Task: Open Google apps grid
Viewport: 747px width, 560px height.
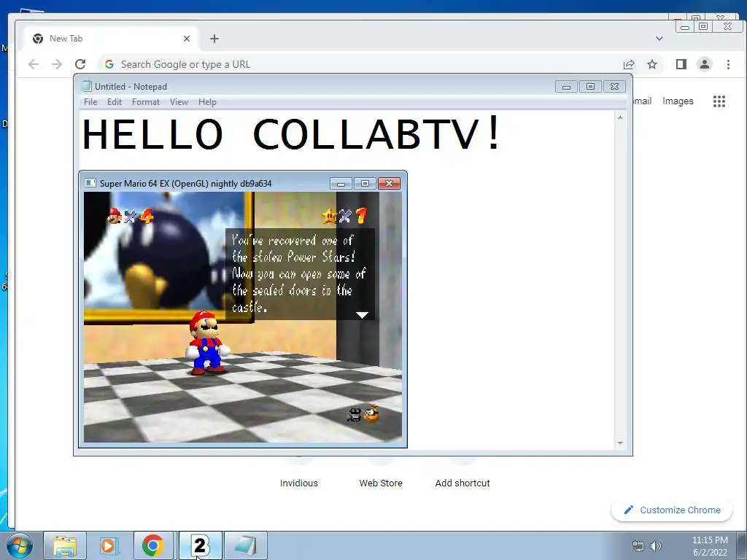Action: pyautogui.click(x=719, y=101)
